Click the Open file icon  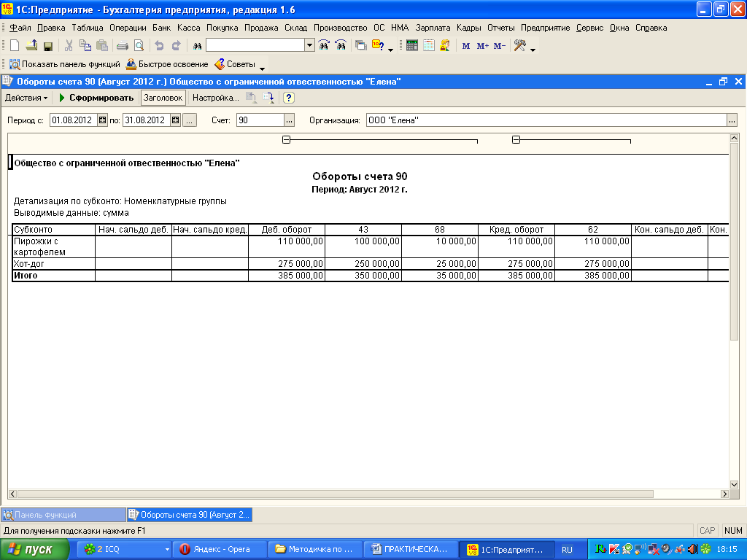coord(31,46)
